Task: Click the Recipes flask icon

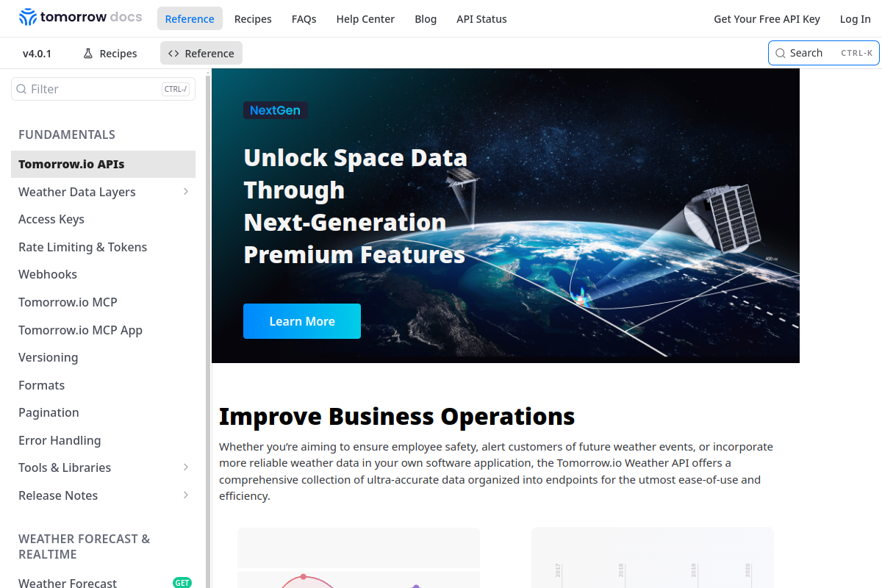Action: click(88, 54)
